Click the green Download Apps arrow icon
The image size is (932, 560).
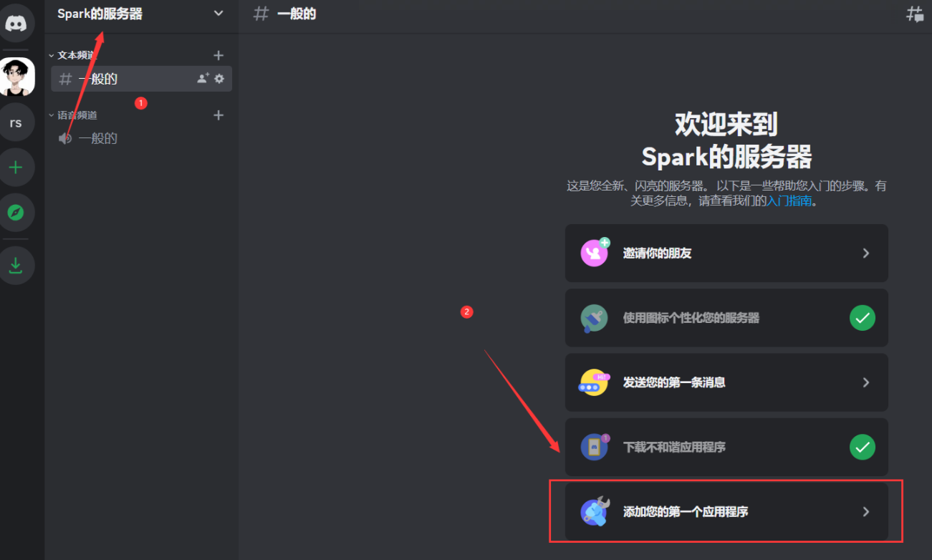click(16, 266)
